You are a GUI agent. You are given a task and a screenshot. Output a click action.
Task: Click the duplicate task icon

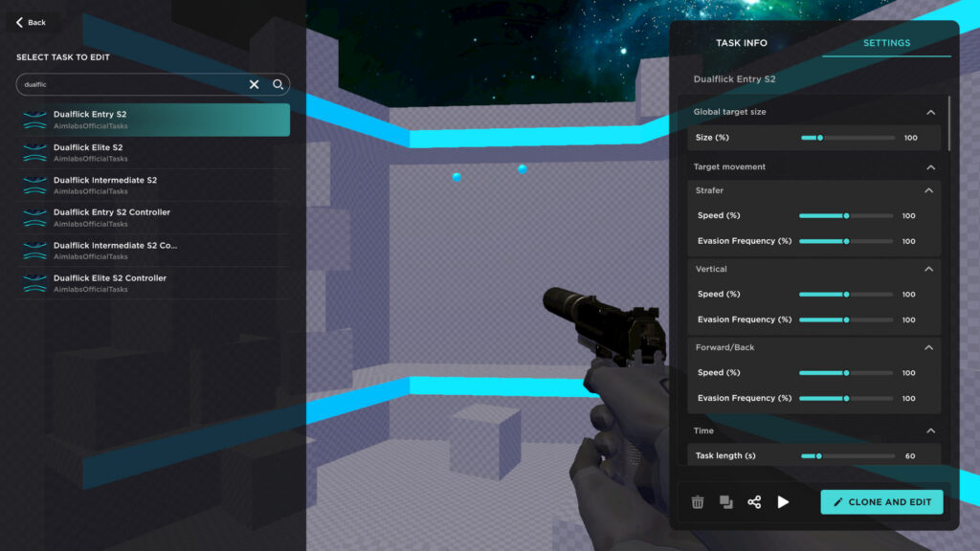click(x=725, y=502)
